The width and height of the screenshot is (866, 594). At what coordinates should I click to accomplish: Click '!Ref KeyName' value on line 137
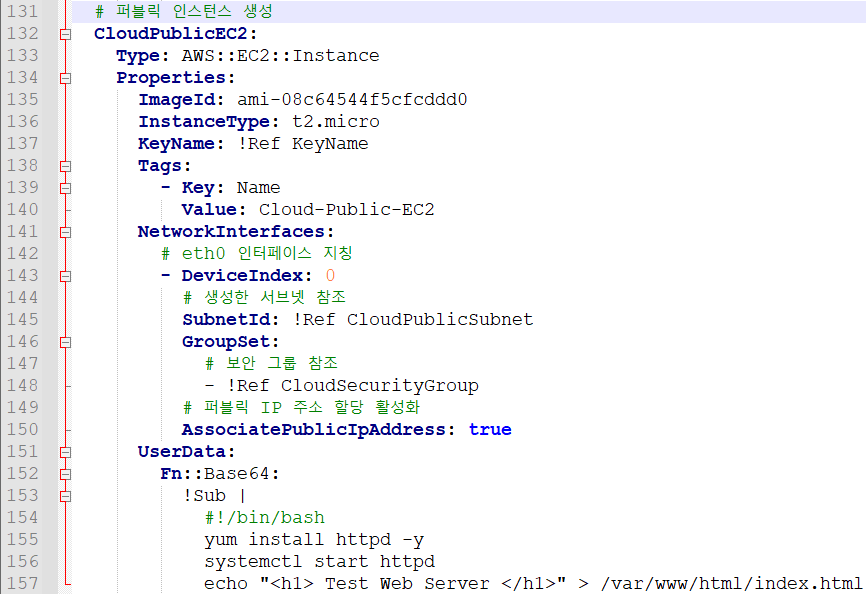(x=303, y=144)
